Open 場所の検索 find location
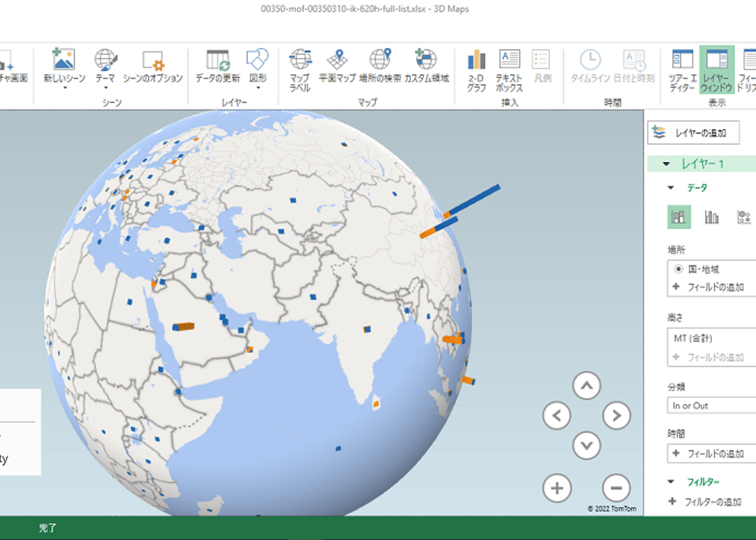Image resolution: width=756 pixels, height=540 pixels. point(380,66)
